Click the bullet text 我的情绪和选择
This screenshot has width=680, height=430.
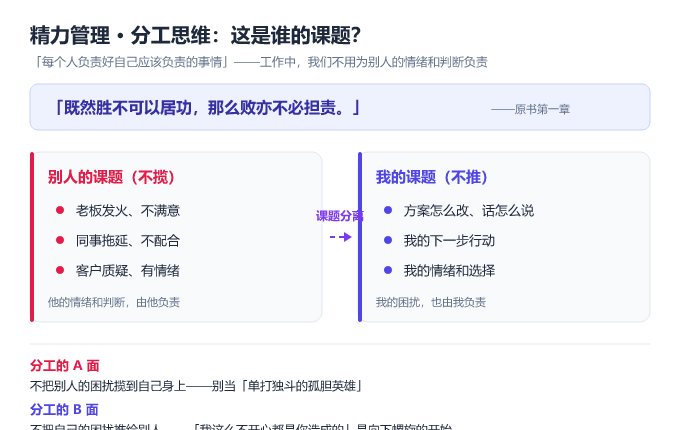click(449, 271)
